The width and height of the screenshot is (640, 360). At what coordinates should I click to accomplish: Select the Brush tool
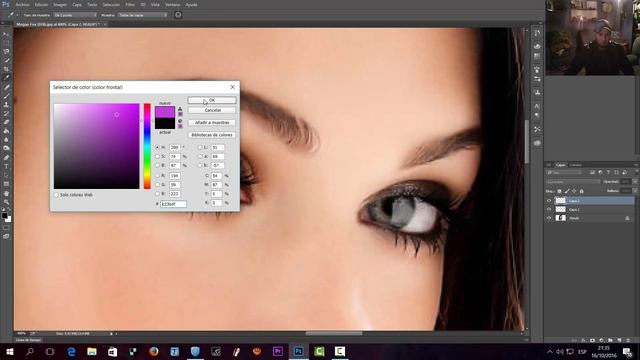point(7,96)
